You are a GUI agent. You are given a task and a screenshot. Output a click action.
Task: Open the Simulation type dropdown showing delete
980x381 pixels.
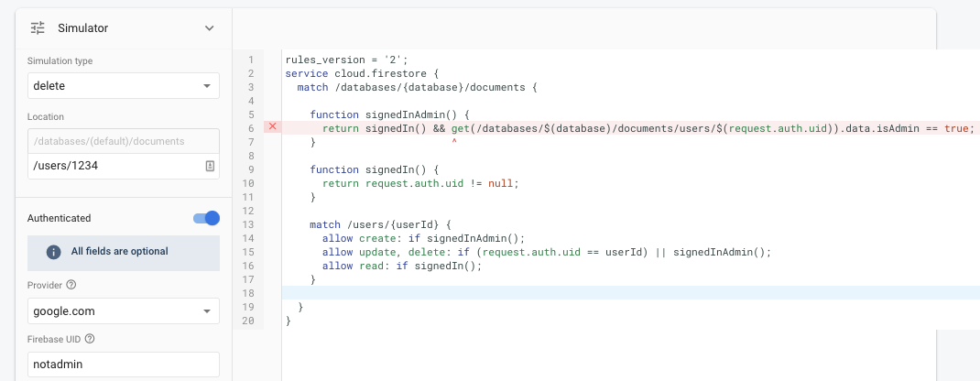pos(123,85)
